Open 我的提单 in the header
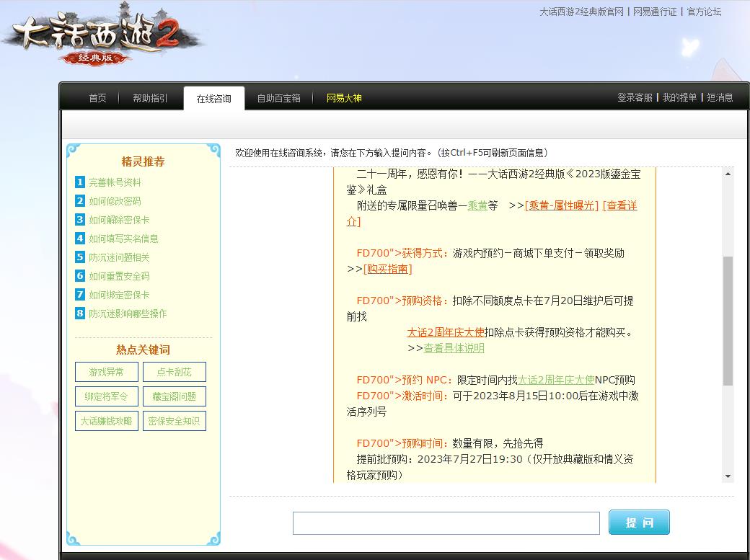The width and height of the screenshot is (750, 560). point(678,97)
